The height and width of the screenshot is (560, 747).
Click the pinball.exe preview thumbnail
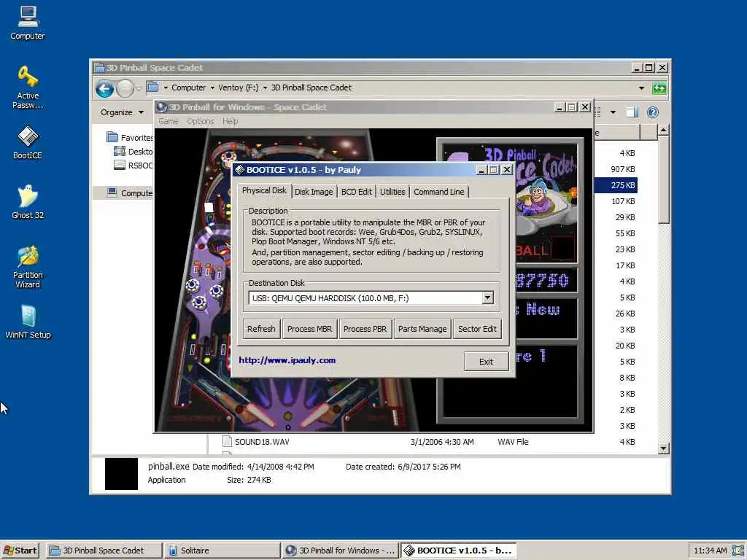tap(121, 474)
